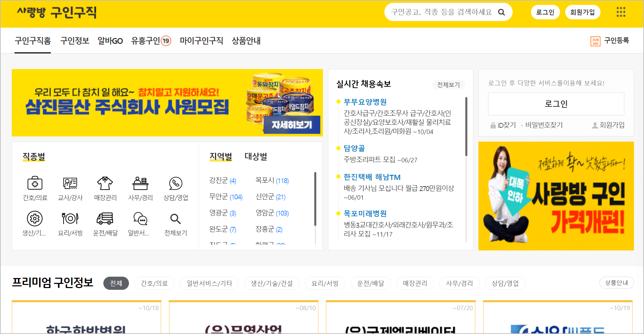This screenshot has height=334, width=644.
Task: Click the region list scrollbar
Action: pos(315,199)
